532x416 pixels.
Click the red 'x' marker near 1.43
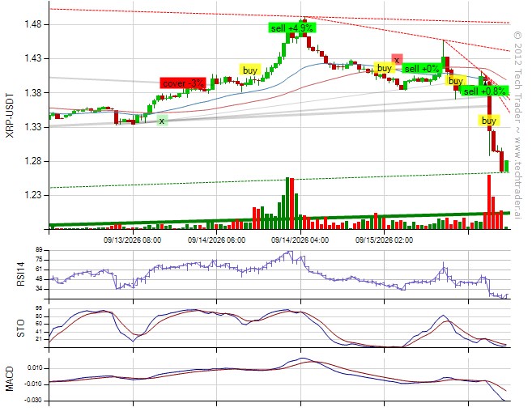pos(397,60)
